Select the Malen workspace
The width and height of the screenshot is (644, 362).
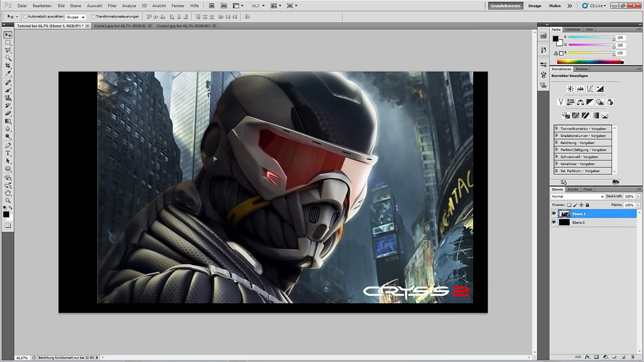coord(555,6)
